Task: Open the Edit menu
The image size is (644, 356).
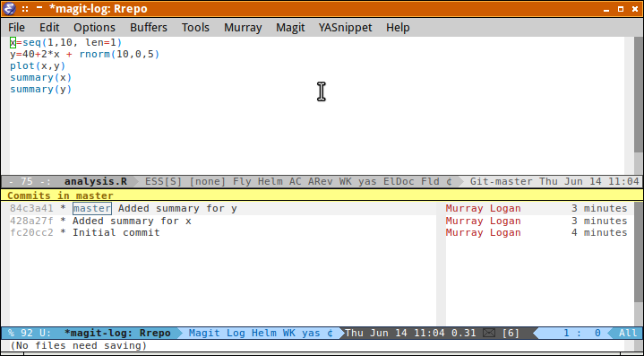Action: [x=49, y=28]
